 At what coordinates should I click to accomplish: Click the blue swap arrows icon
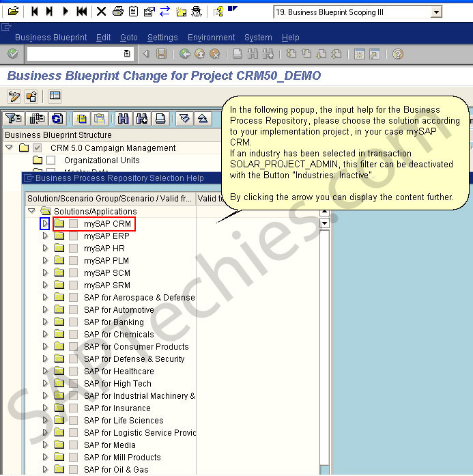click(x=164, y=12)
